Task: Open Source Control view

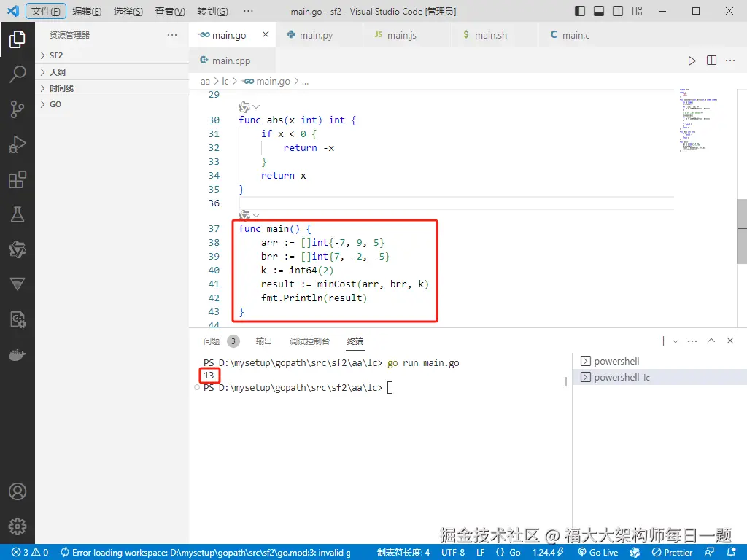Action: point(18,109)
